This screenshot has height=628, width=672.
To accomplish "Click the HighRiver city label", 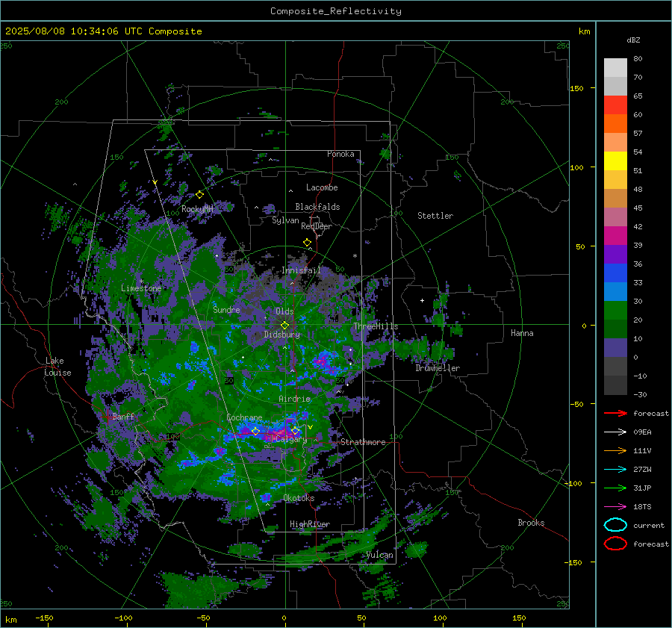I will (310, 524).
